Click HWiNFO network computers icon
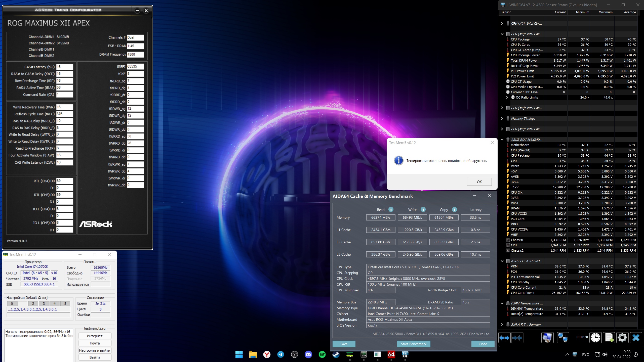 (563, 338)
